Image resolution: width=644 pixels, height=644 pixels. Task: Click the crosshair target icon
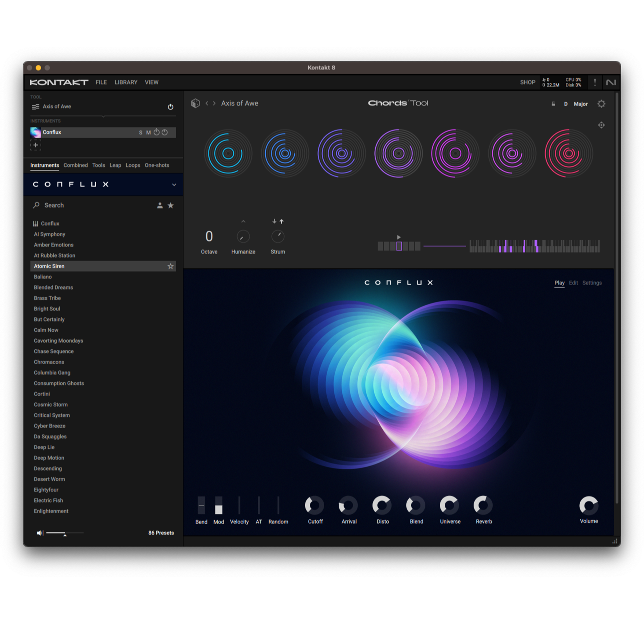(601, 125)
